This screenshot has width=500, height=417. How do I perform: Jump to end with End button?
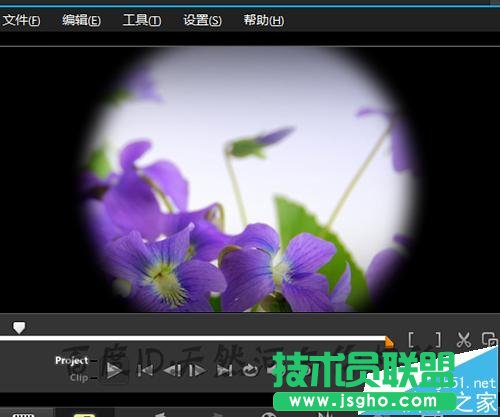click(224, 370)
